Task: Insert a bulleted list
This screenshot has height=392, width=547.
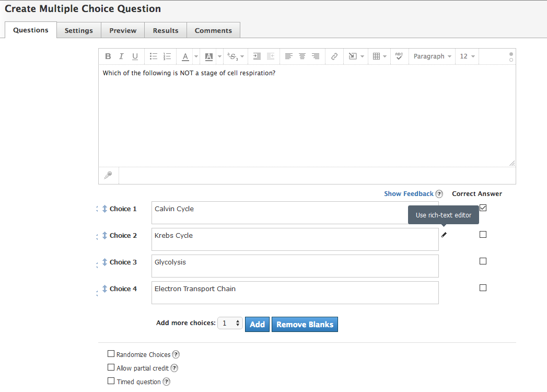Action: coord(154,56)
